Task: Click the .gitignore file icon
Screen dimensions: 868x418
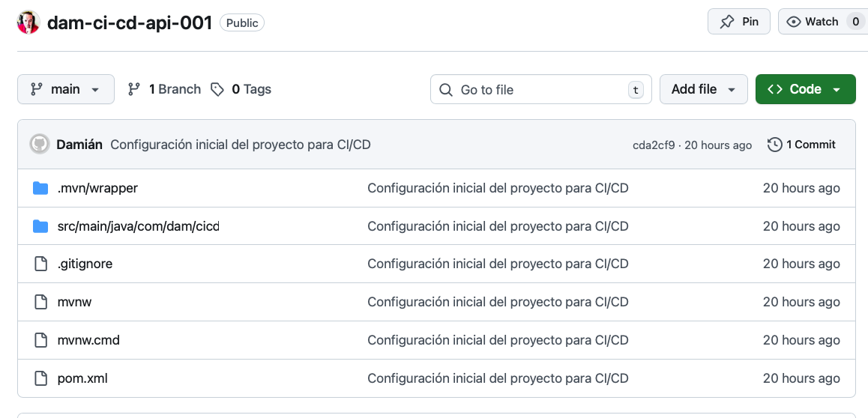Action: pos(40,264)
